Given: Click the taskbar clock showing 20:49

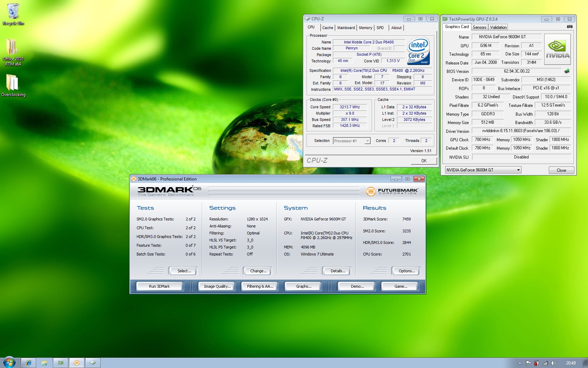Looking at the screenshot, I should (x=571, y=363).
